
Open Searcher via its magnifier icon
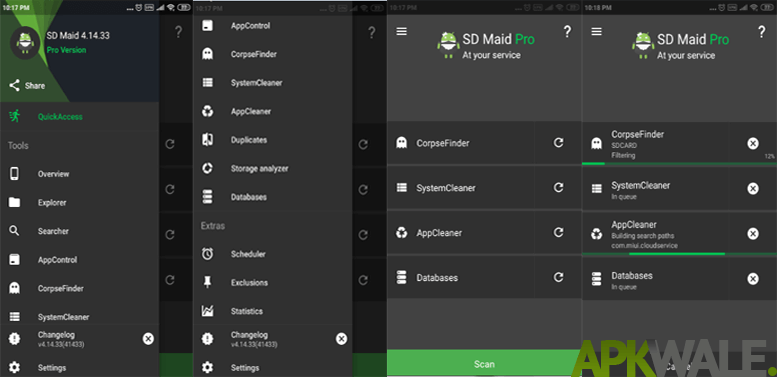point(14,231)
